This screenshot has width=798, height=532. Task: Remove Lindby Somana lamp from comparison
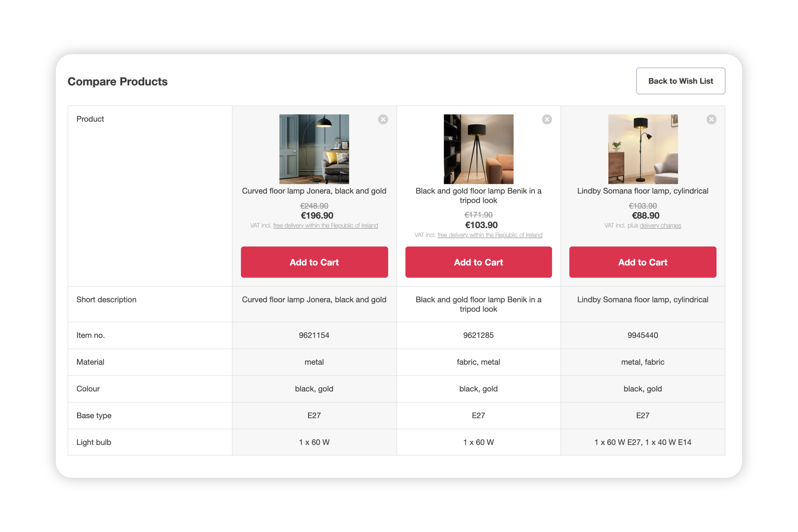pos(711,119)
